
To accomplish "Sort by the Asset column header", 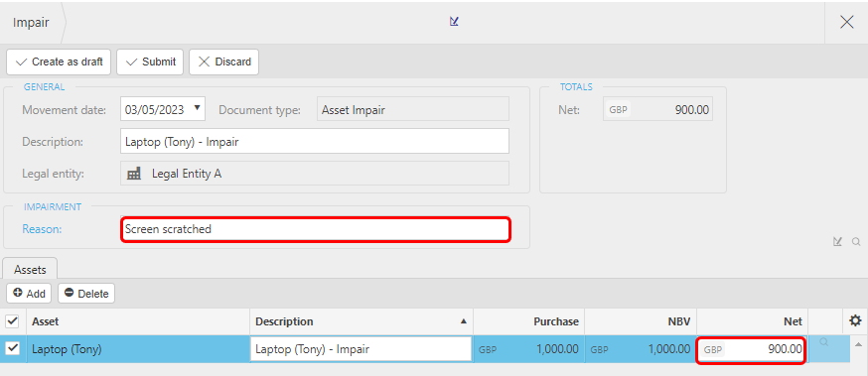I will tap(137, 321).
